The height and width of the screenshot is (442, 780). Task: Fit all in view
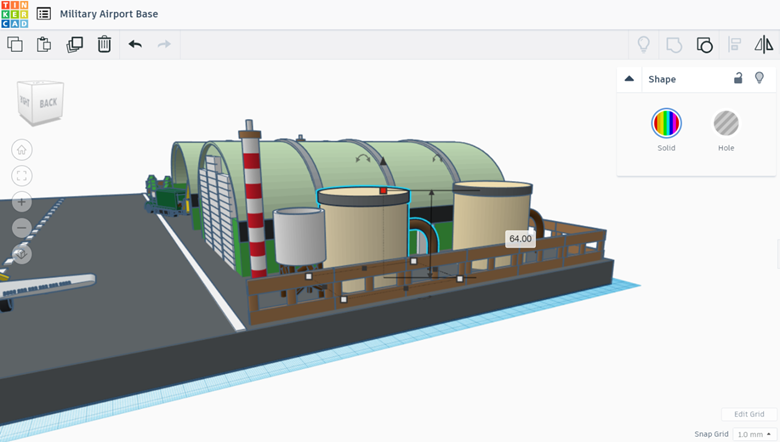click(x=21, y=176)
